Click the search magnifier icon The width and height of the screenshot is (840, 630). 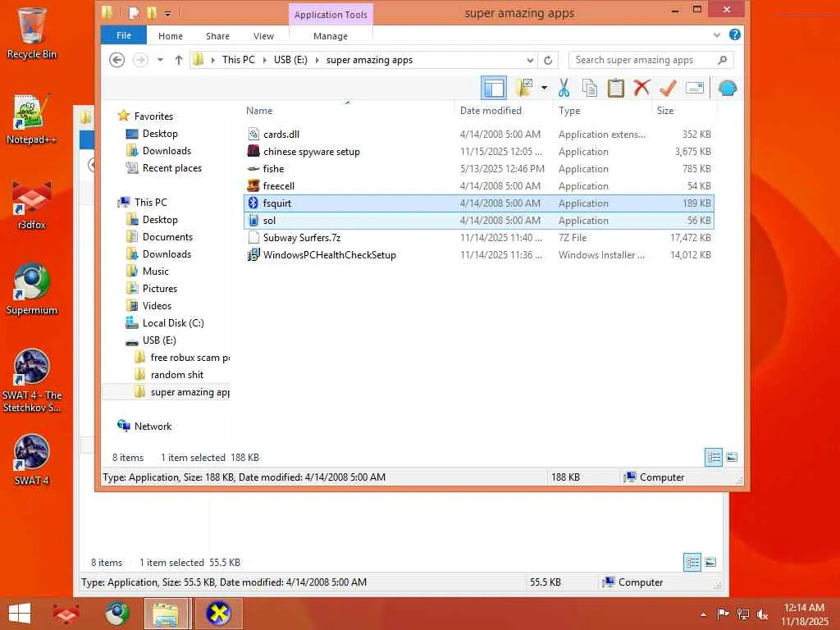(722, 60)
